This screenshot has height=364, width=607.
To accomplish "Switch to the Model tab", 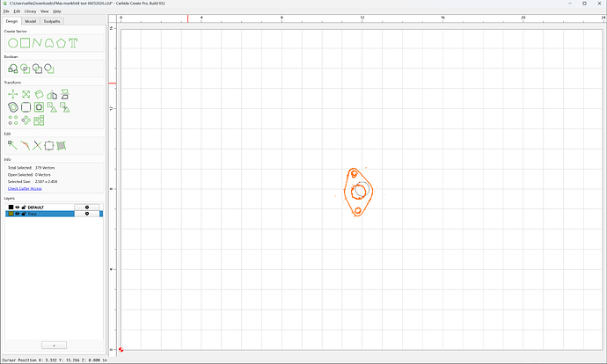I will click(x=31, y=21).
